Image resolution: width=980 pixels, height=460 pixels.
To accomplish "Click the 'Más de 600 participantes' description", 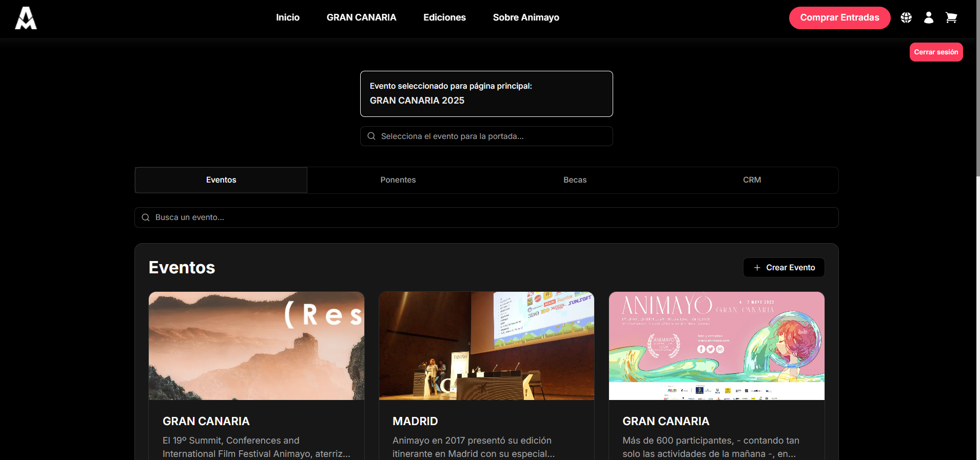I will click(x=711, y=447).
